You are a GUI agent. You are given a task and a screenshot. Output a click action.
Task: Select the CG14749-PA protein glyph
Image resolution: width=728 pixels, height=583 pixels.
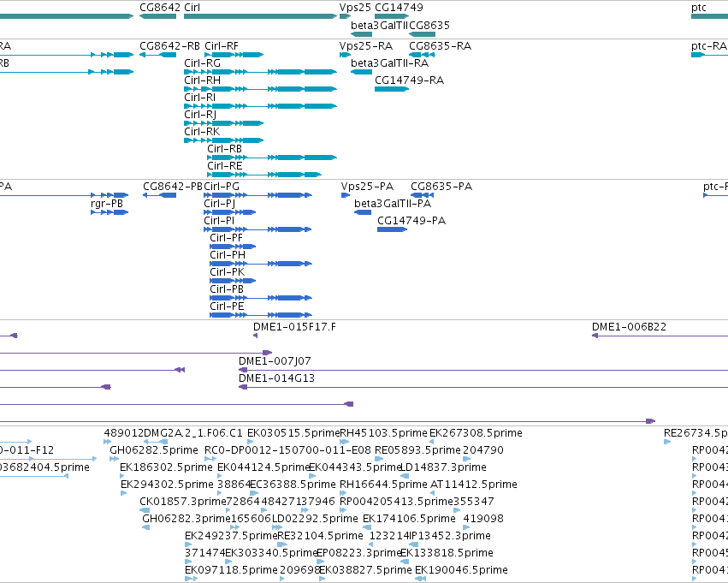pyautogui.click(x=393, y=229)
